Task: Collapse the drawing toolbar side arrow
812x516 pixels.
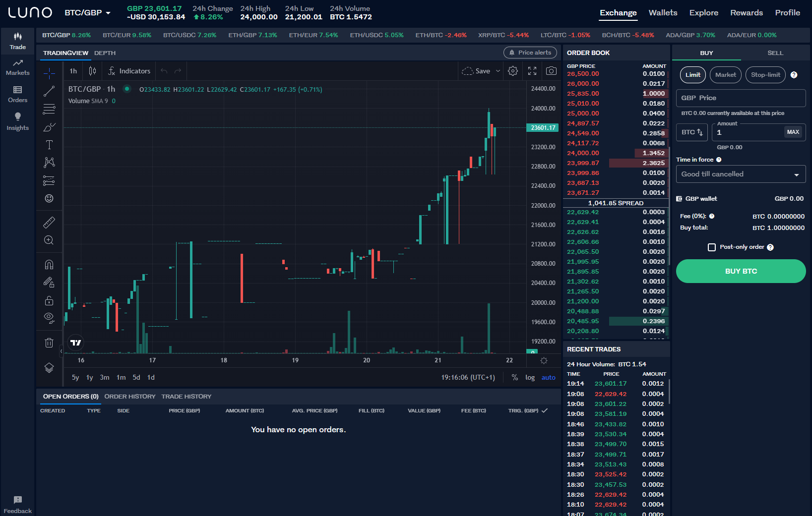Action: (62, 351)
